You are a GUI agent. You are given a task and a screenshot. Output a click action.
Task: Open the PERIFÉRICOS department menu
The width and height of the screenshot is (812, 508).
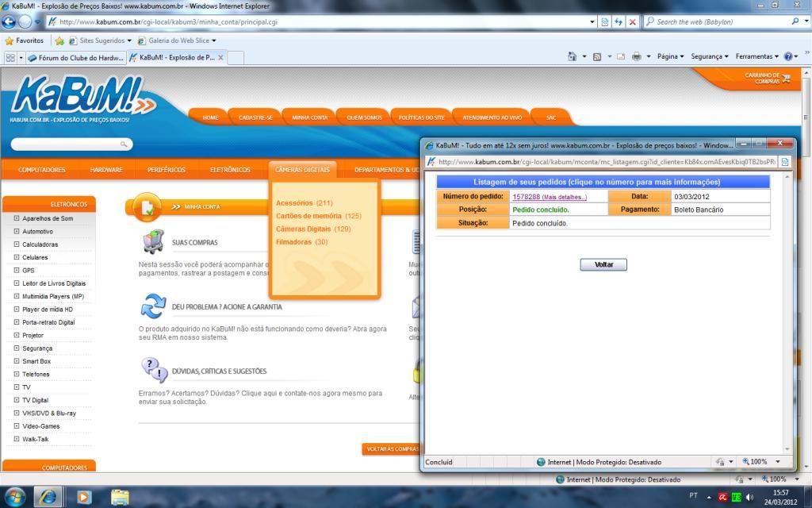click(x=167, y=170)
